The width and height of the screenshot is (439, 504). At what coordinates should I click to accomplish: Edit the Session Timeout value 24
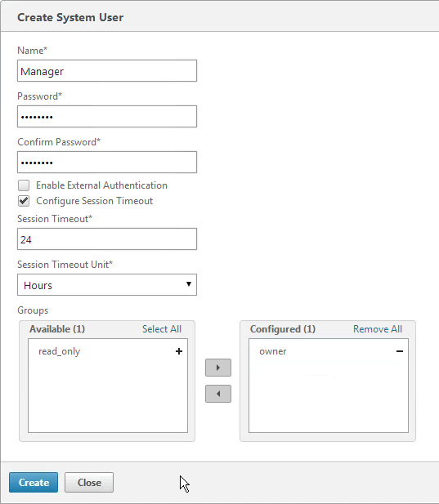point(107,239)
